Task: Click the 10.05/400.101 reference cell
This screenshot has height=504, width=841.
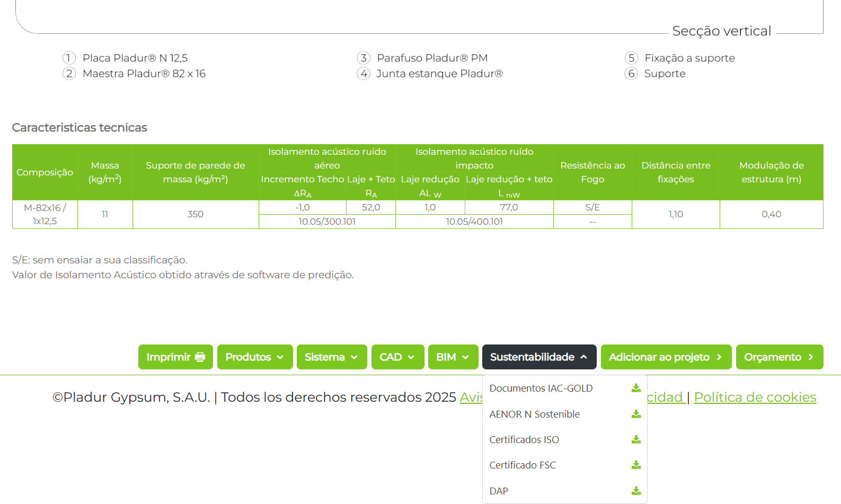Action: (x=474, y=222)
